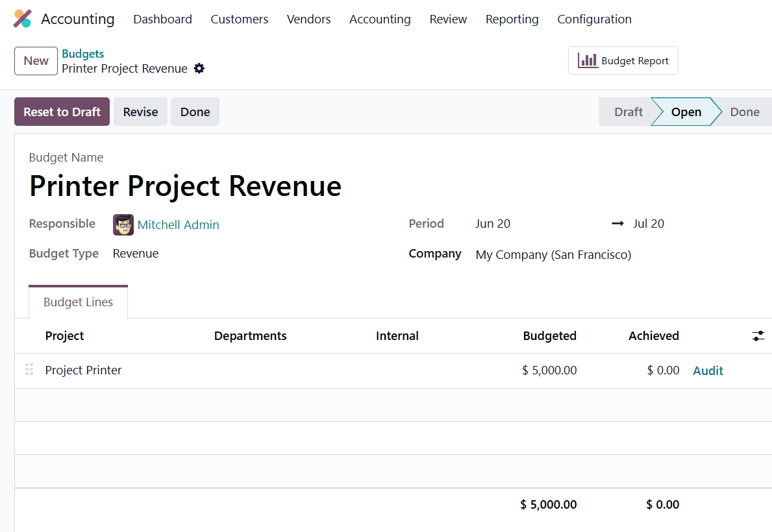Click the current record title Printer Project Revenue breadcrumb
The image size is (772, 532).
125,68
